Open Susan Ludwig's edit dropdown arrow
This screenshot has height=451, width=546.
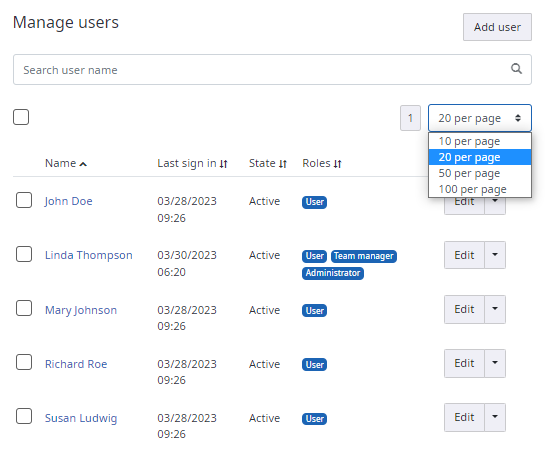coord(495,417)
